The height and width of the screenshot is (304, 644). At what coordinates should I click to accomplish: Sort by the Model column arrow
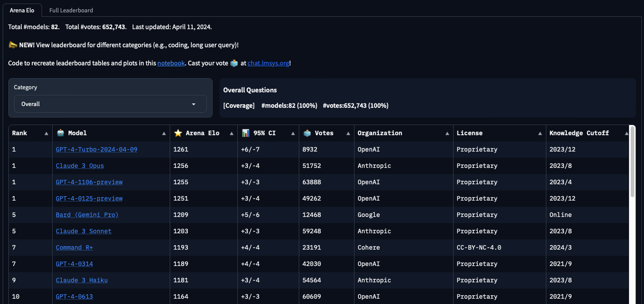164,133
